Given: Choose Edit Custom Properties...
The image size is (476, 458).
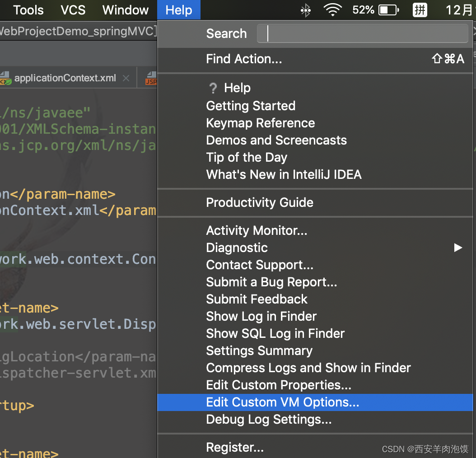Looking at the screenshot, I should (315, 385).
